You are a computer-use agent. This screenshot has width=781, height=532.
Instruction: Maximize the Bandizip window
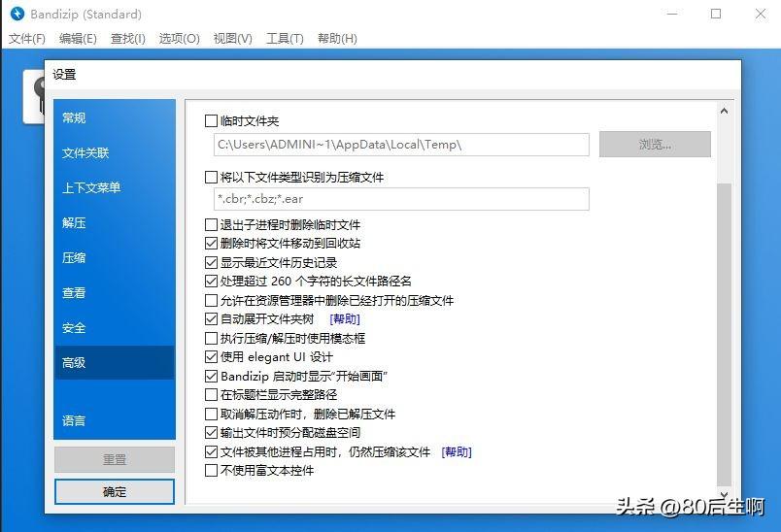point(716,14)
